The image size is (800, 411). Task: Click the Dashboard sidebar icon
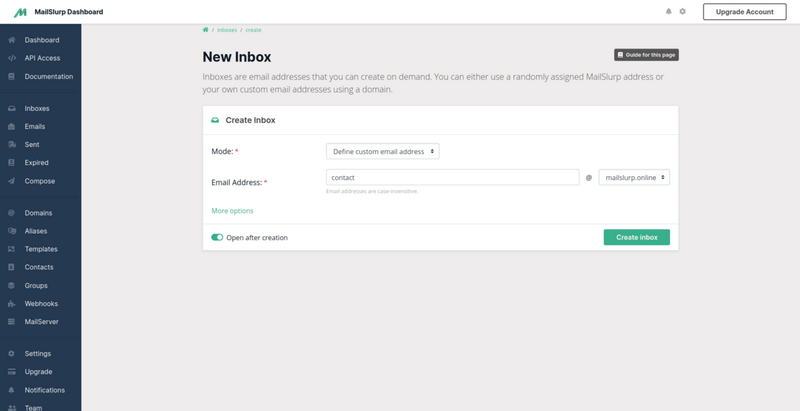pyautogui.click(x=12, y=40)
